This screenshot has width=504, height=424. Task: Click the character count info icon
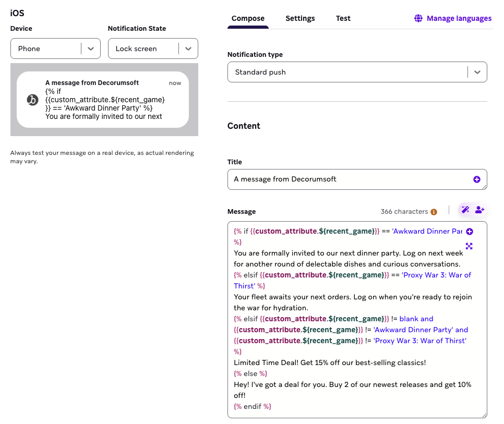[434, 212]
